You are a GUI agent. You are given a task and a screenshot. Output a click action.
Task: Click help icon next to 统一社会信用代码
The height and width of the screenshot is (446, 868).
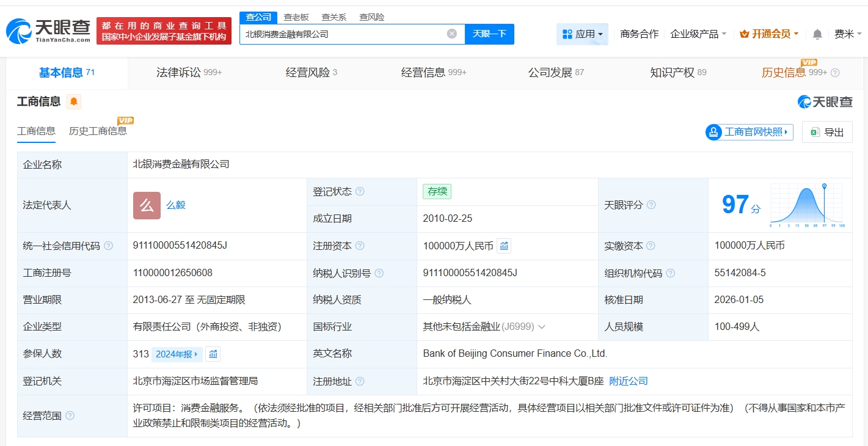point(109,246)
